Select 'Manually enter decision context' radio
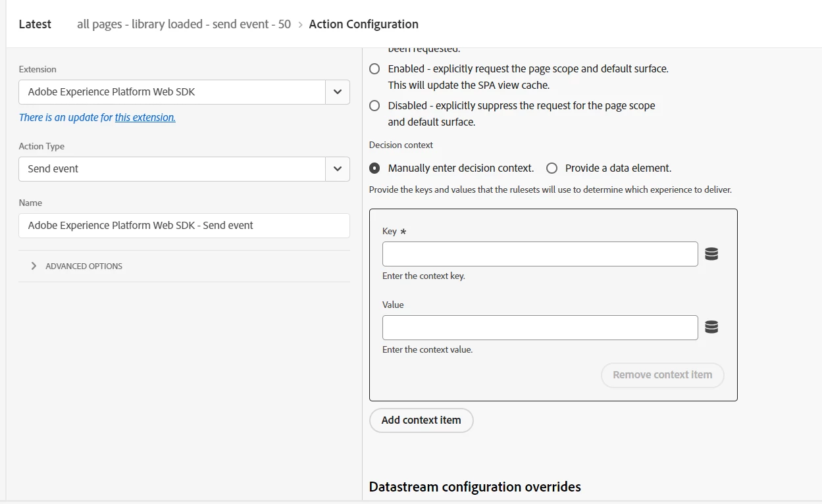Viewport: 822px width, 504px height. [374, 168]
